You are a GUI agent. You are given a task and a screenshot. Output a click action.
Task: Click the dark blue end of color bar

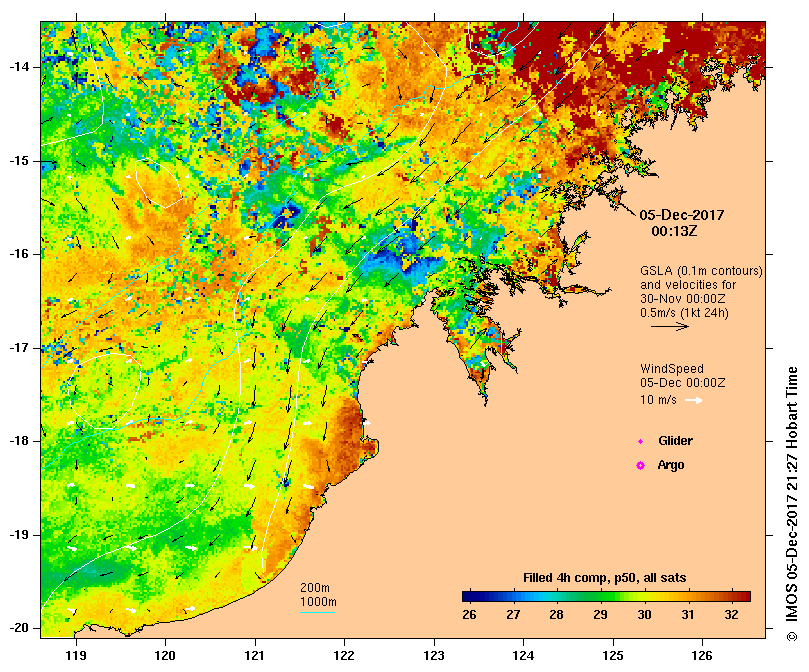tap(467, 597)
